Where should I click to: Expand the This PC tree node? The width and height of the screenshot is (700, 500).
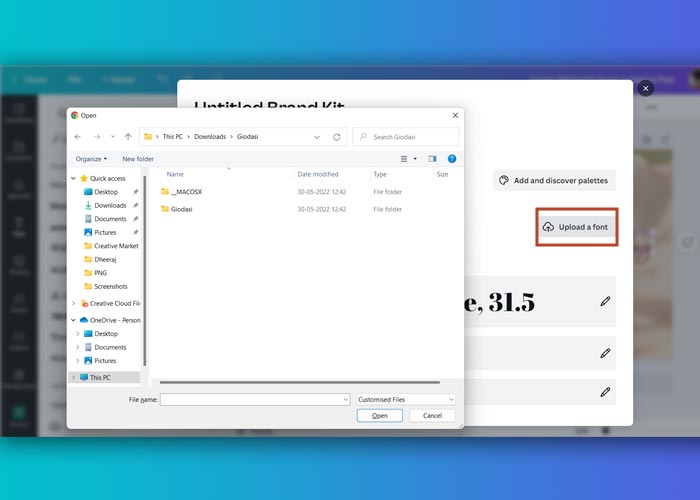click(x=73, y=377)
